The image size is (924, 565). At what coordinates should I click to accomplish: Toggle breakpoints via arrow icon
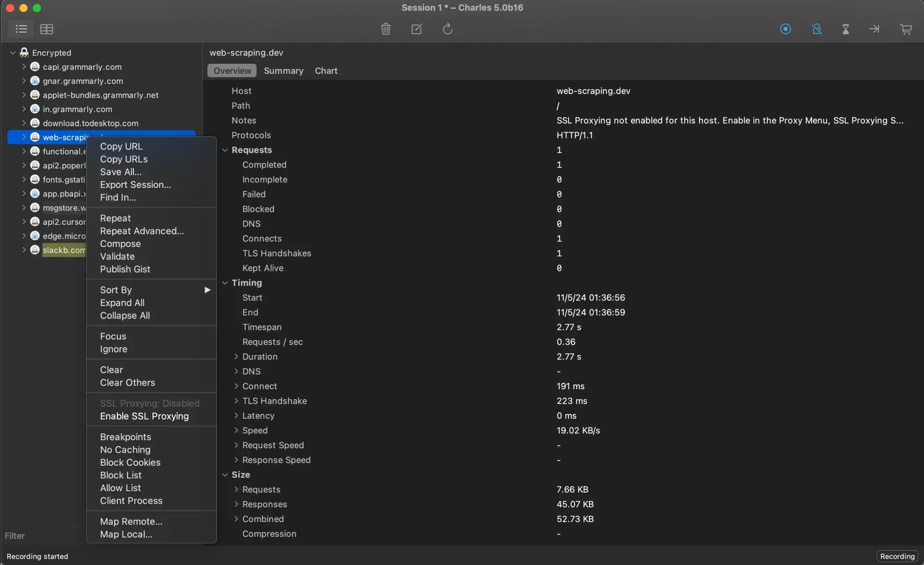tap(875, 29)
